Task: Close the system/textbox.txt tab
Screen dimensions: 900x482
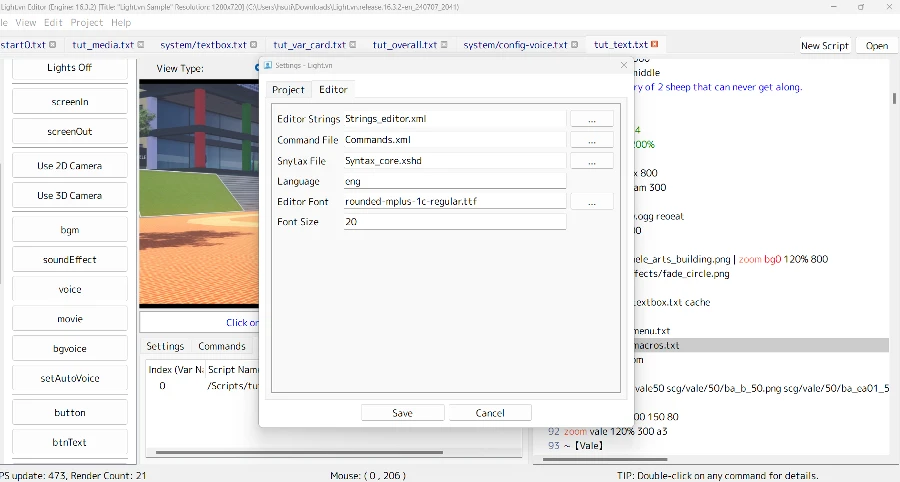Action: click(x=253, y=45)
